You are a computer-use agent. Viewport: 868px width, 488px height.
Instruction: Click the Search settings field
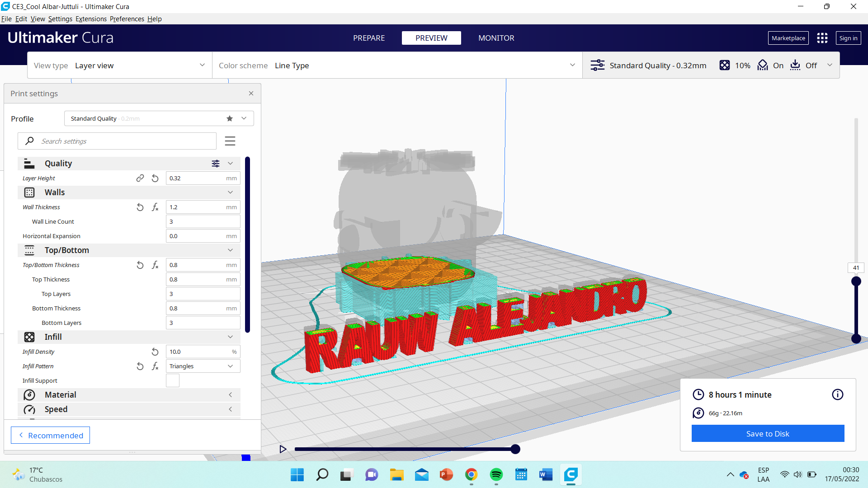tap(117, 141)
